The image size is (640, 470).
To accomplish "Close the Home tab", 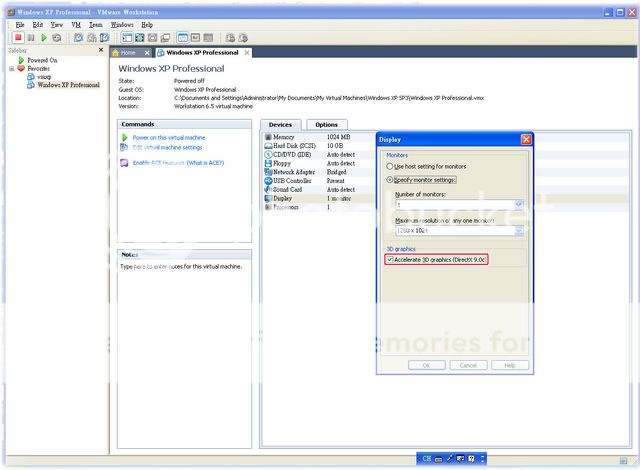I will (x=147, y=53).
